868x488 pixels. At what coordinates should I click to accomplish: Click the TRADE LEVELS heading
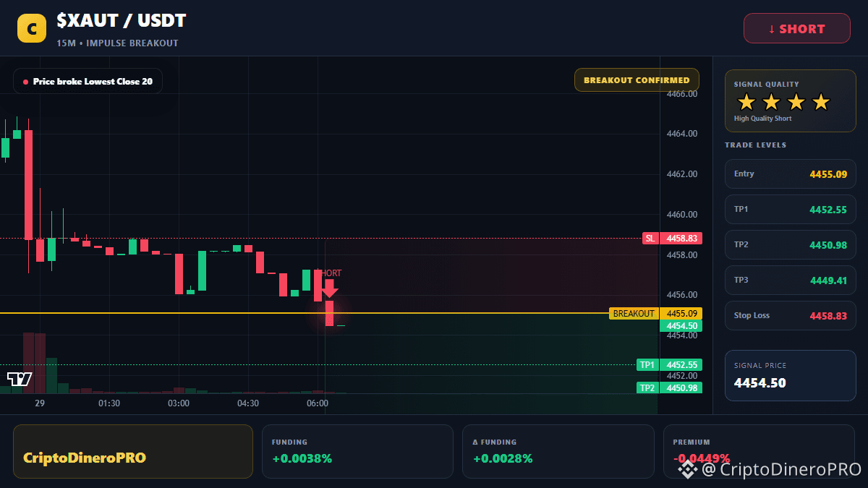[x=755, y=145]
